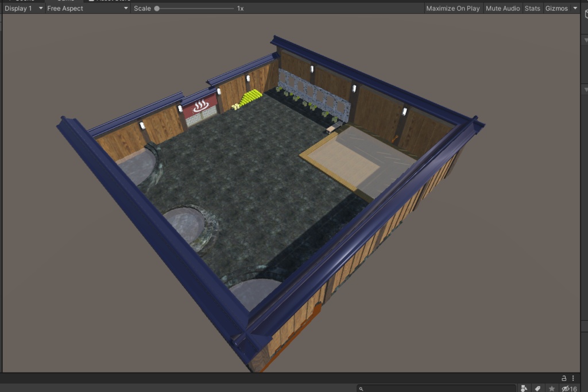Toggle Mute Audio in Game view
The image size is (588, 392).
coord(502,8)
